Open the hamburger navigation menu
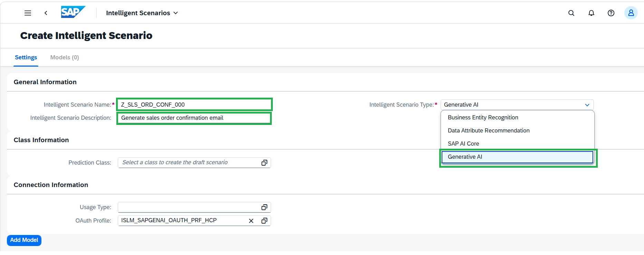This screenshot has width=644, height=255. coord(28,13)
